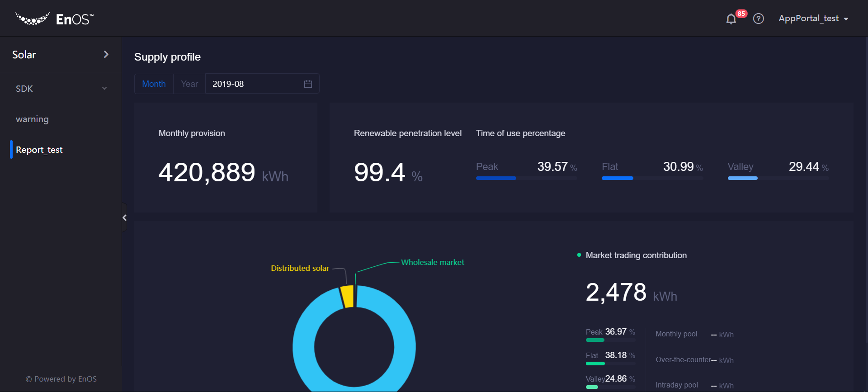Click the Valley time-of-use progress bar
The width and height of the screenshot is (868, 392).
[778, 178]
